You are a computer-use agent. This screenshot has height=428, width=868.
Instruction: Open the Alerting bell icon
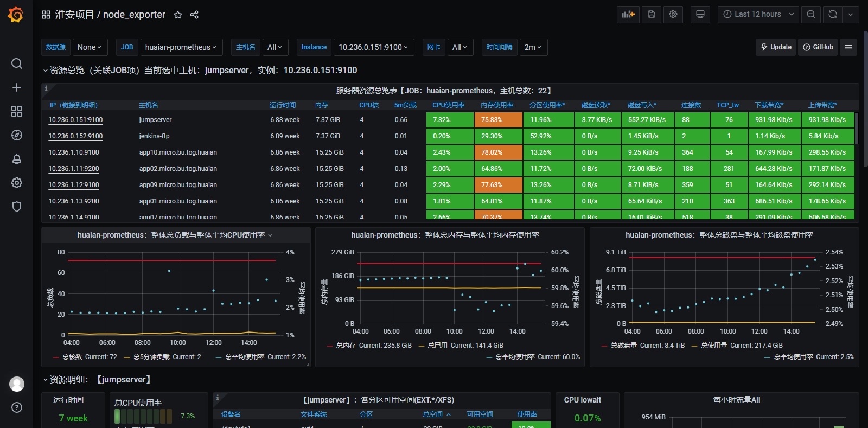[x=17, y=159]
